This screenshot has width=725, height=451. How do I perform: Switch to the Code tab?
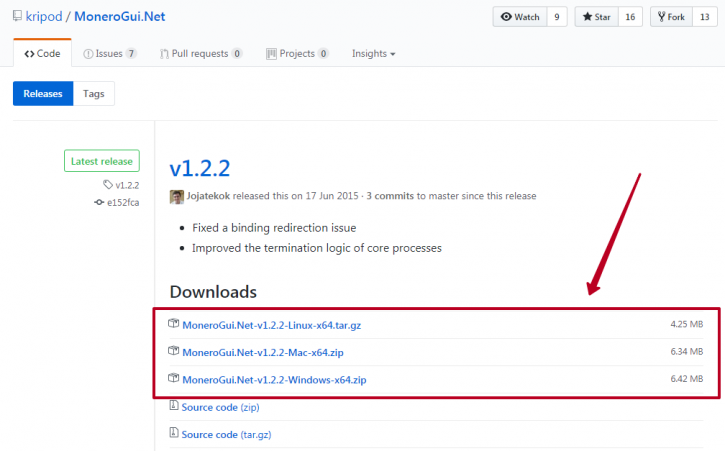pos(43,54)
